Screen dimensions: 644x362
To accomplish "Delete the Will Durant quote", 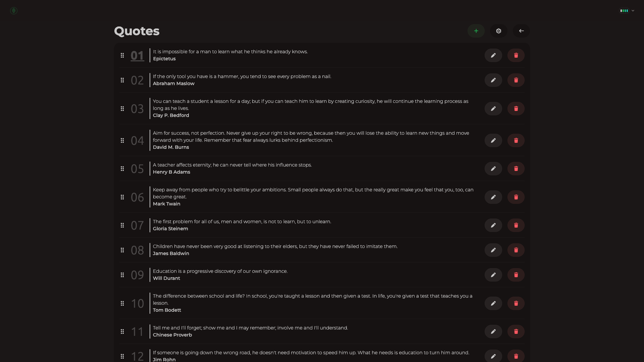I will pos(516,275).
